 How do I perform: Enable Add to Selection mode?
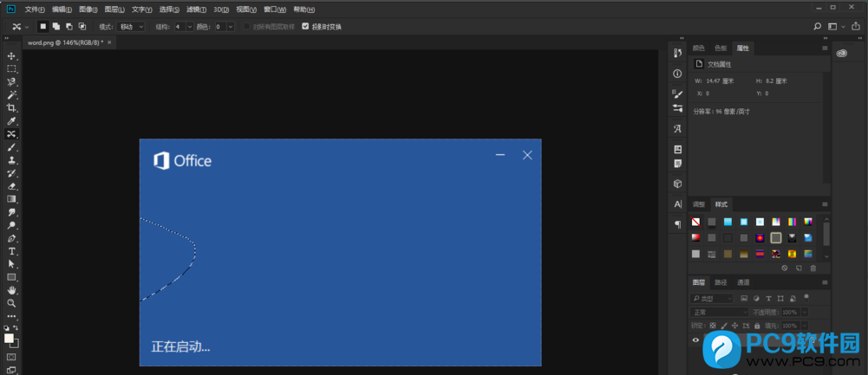[x=56, y=26]
